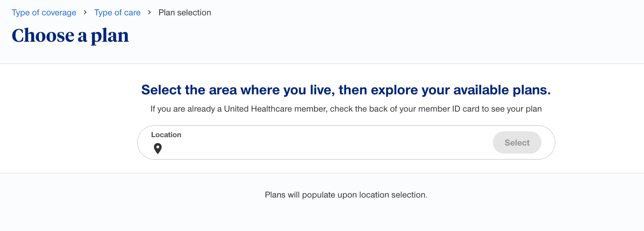Click the chevron after Type of coverage
644x231 pixels.
pyautogui.click(x=85, y=13)
